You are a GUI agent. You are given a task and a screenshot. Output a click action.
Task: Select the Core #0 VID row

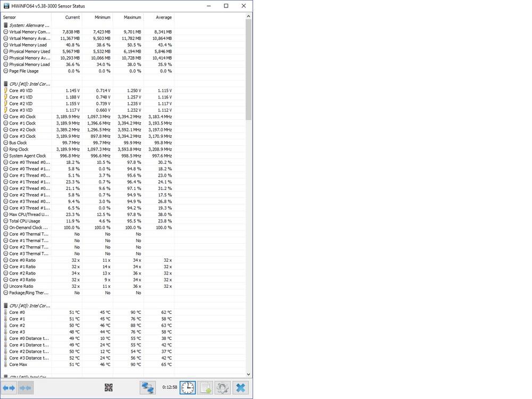click(x=21, y=90)
